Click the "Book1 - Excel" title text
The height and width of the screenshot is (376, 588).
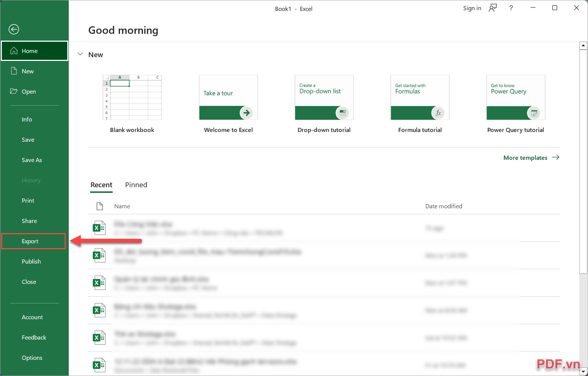coord(293,9)
